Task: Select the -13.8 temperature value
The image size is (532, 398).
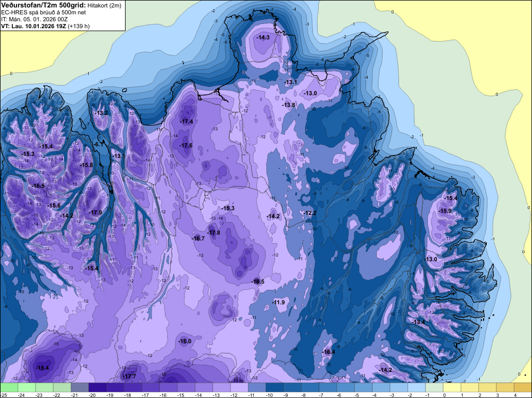Action: coord(288,105)
